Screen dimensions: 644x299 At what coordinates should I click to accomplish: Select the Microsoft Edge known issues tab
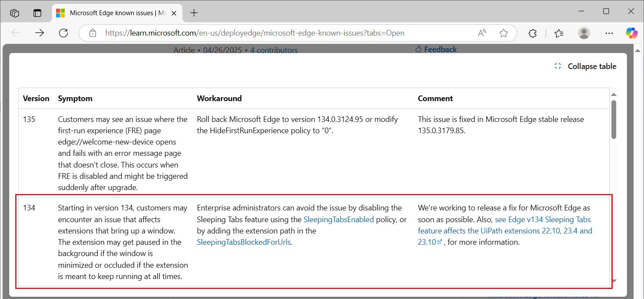coord(117,13)
